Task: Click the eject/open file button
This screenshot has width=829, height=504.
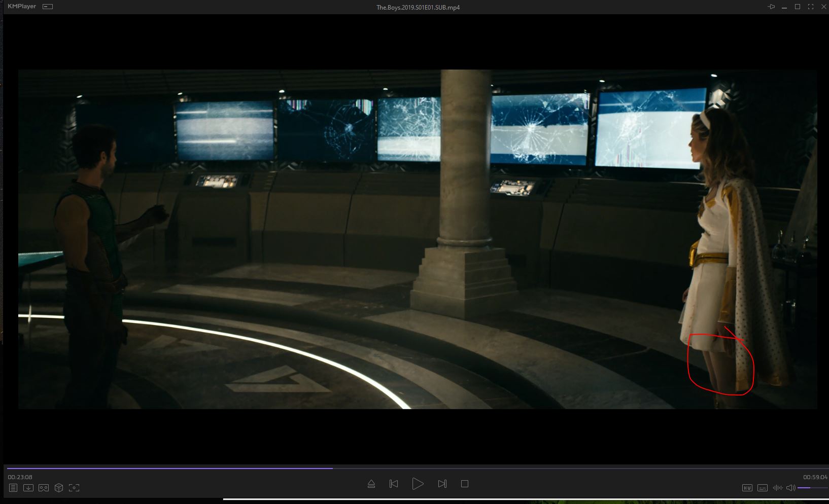Action: pyautogui.click(x=371, y=484)
